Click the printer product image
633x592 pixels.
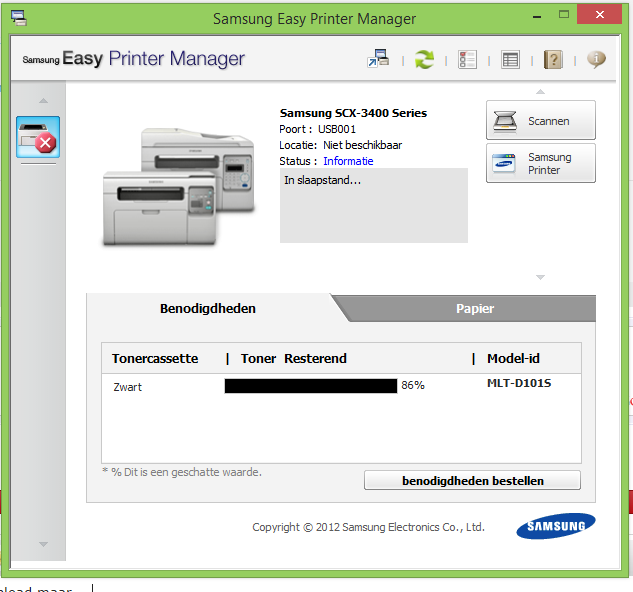[178, 186]
